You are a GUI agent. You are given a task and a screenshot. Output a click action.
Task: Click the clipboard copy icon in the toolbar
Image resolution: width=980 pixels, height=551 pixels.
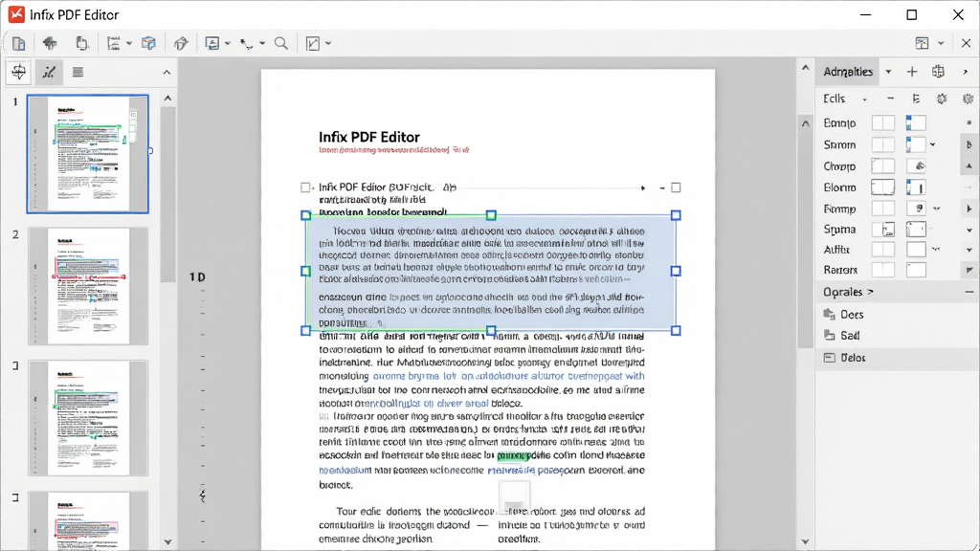(82, 43)
